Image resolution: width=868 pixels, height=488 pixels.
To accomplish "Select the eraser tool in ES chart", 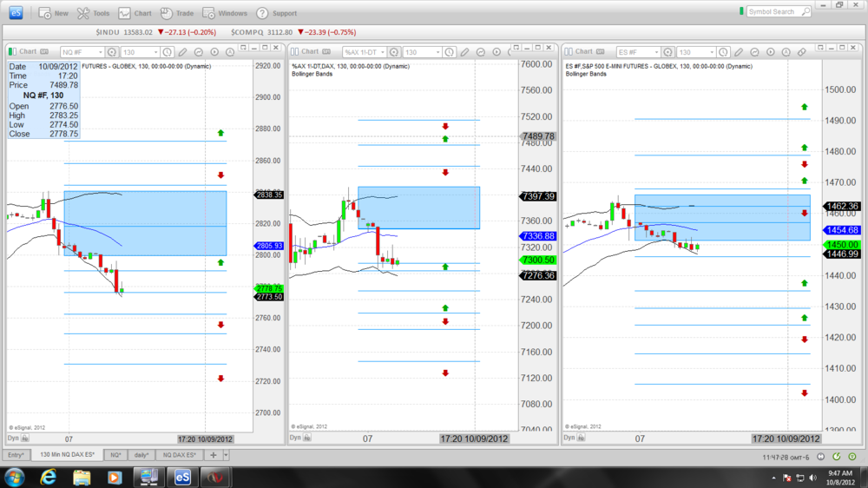I will 801,52.
